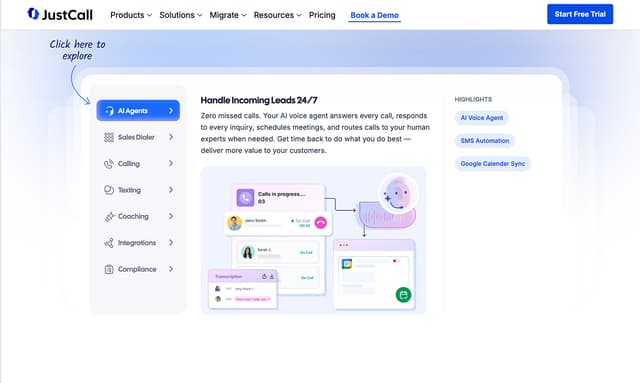The width and height of the screenshot is (640, 383).
Task: Click the Start Free Trial button
Action: [580, 14]
